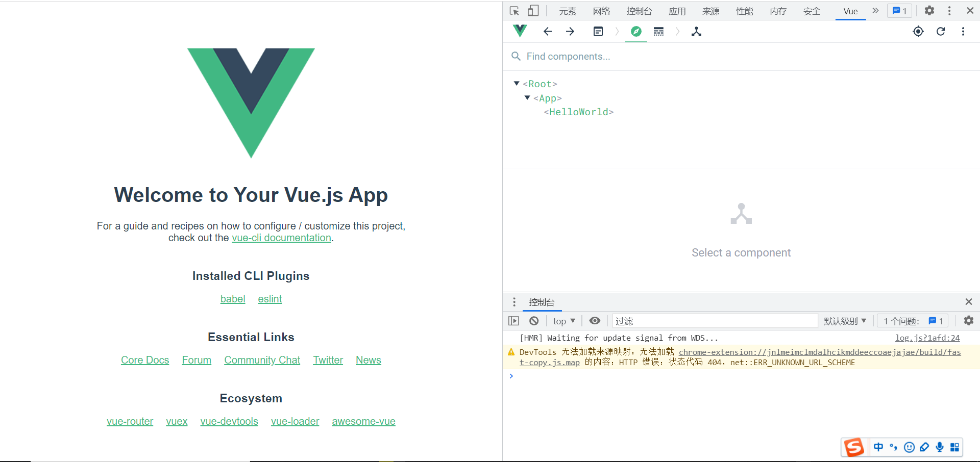The width and height of the screenshot is (980, 462).
Task: Click the vue-router link on the page
Action: tap(130, 421)
